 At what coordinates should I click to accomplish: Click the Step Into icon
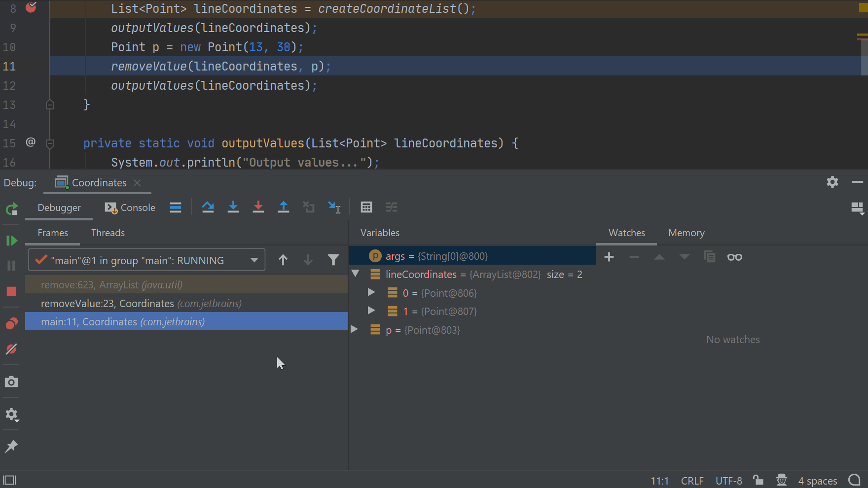coord(233,208)
